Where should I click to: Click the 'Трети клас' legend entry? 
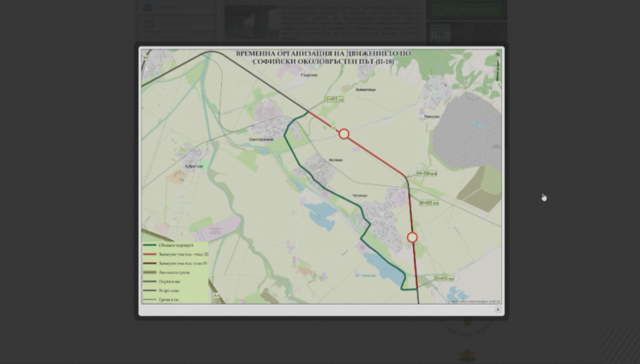click(168, 299)
